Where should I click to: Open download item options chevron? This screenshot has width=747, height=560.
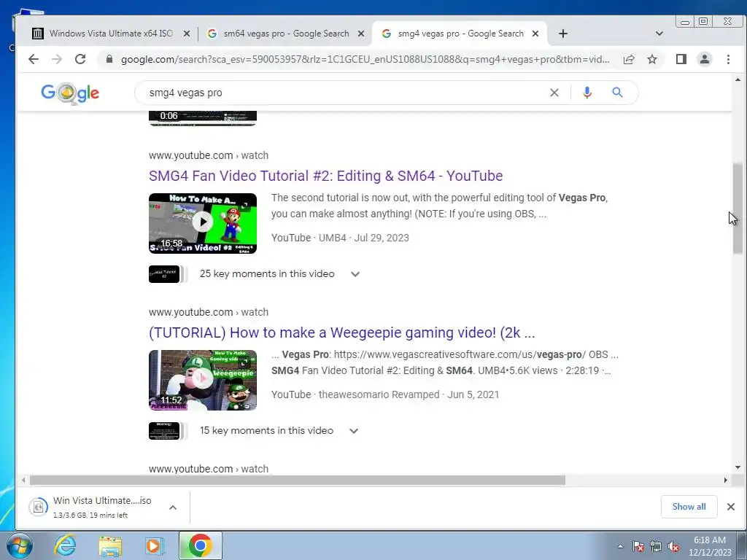(x=173, y=507)
